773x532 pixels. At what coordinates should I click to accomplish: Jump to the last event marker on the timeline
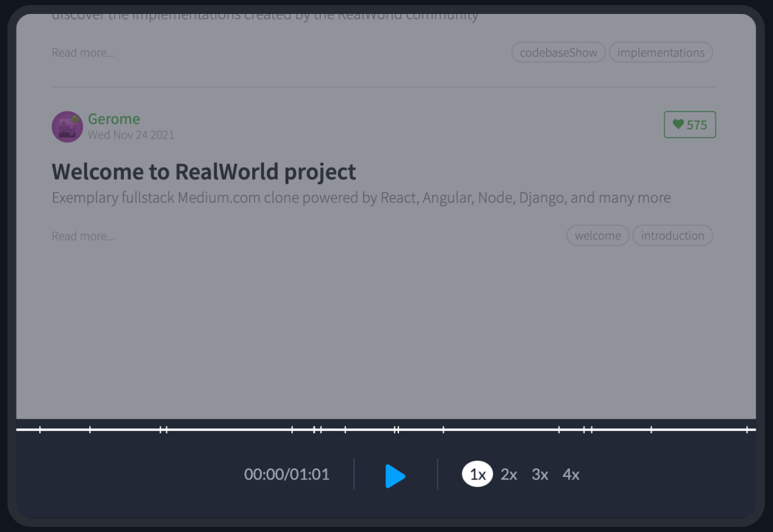[x=747, y=429]
